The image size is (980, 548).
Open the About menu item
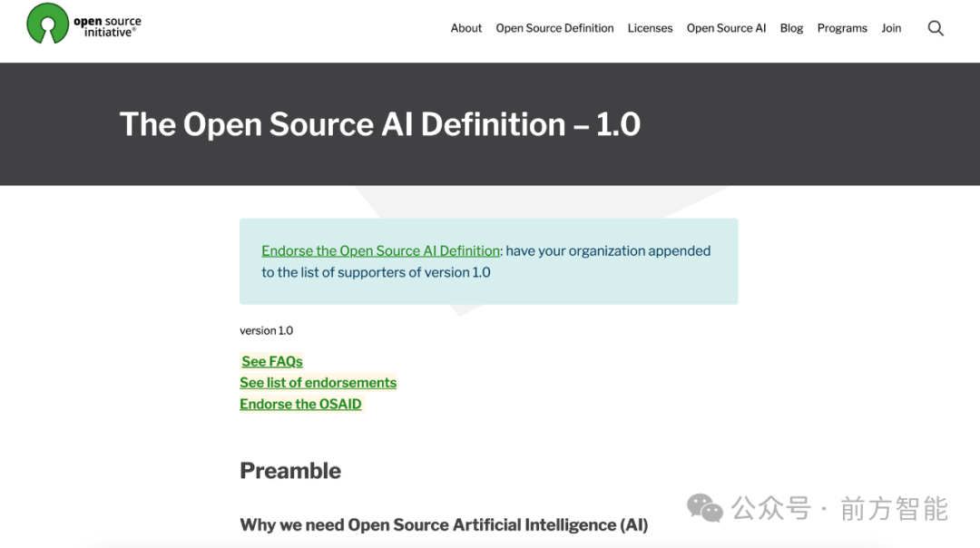coord(465,28)
